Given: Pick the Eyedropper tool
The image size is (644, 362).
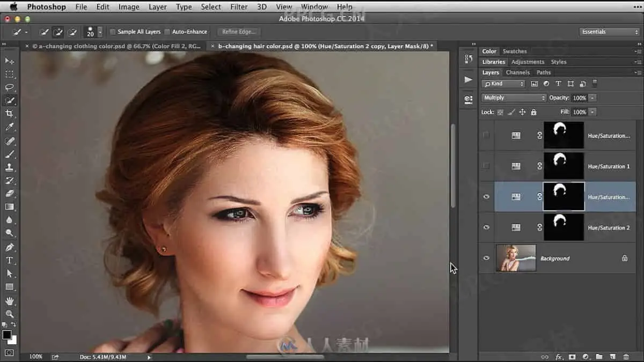Looking at the screenshot, I should click(10, 127).
